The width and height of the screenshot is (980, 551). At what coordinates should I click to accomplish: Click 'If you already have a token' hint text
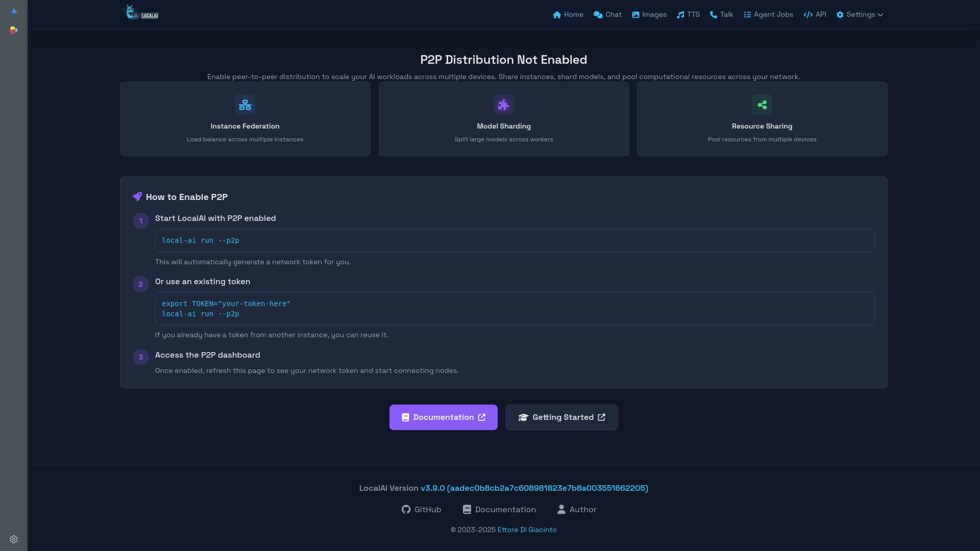pyautogui.click(x=272, y=335)
